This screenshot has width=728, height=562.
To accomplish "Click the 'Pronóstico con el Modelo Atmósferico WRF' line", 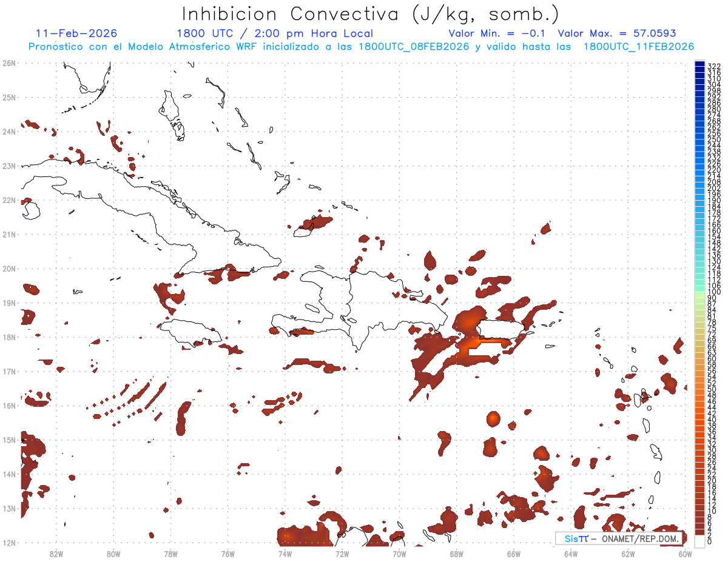I will click(x=361, y=47).
